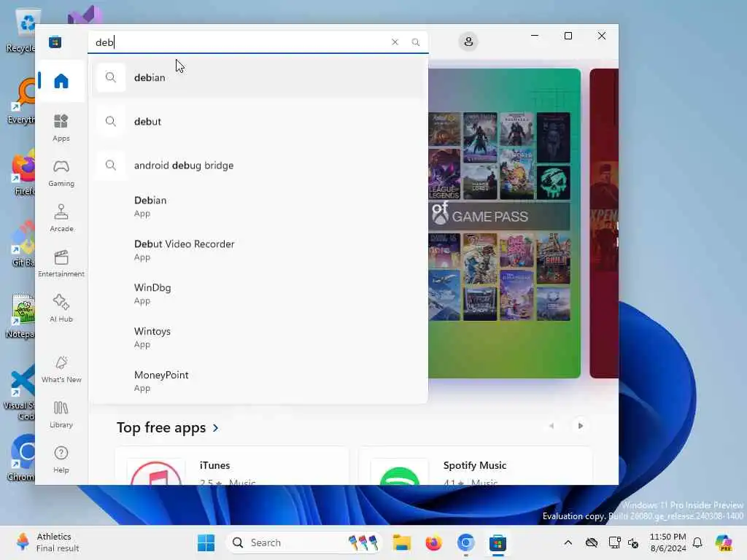Open the Spotify Music app card
The width and height of the screenshot is (747, 560).
tap(476, 467)
